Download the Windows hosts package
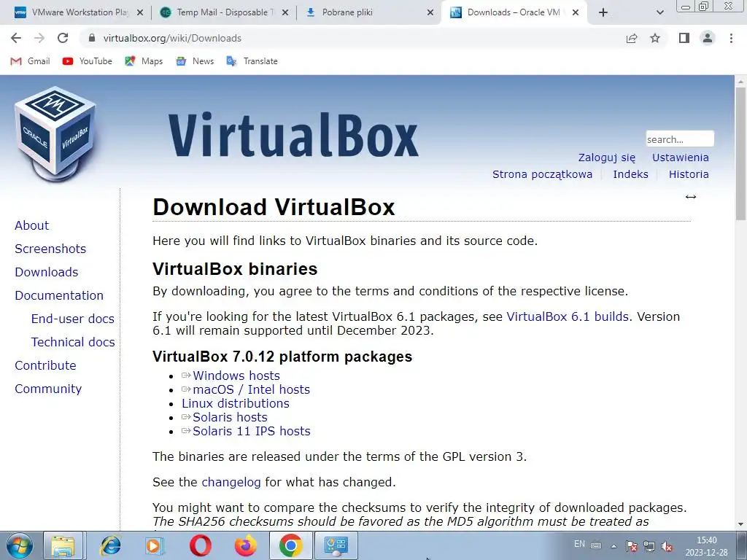Viewport: 747px width, 560px height. (x=236, y=376)
